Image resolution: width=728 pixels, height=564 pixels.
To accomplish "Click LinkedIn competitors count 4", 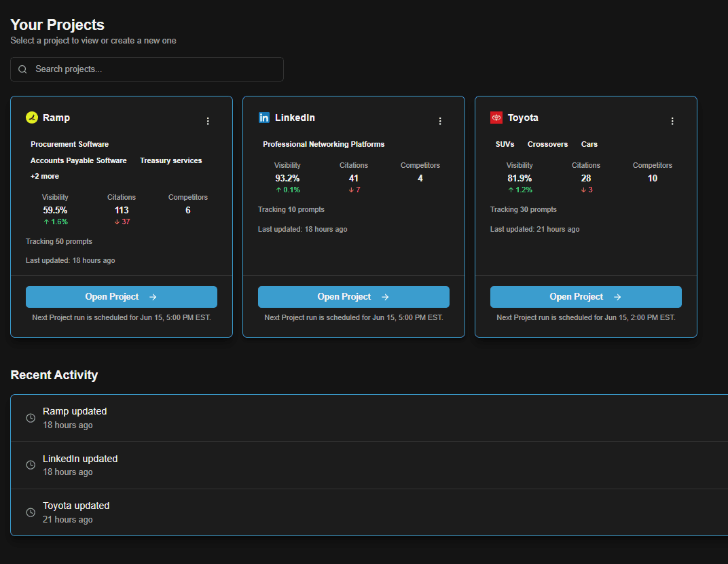I will point(420,179).
